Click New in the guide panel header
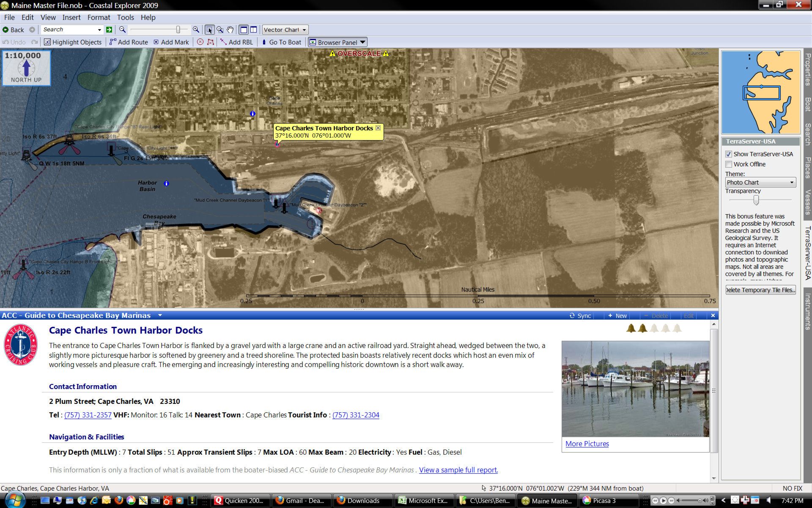The image size is (812, 508). [617, 315]
